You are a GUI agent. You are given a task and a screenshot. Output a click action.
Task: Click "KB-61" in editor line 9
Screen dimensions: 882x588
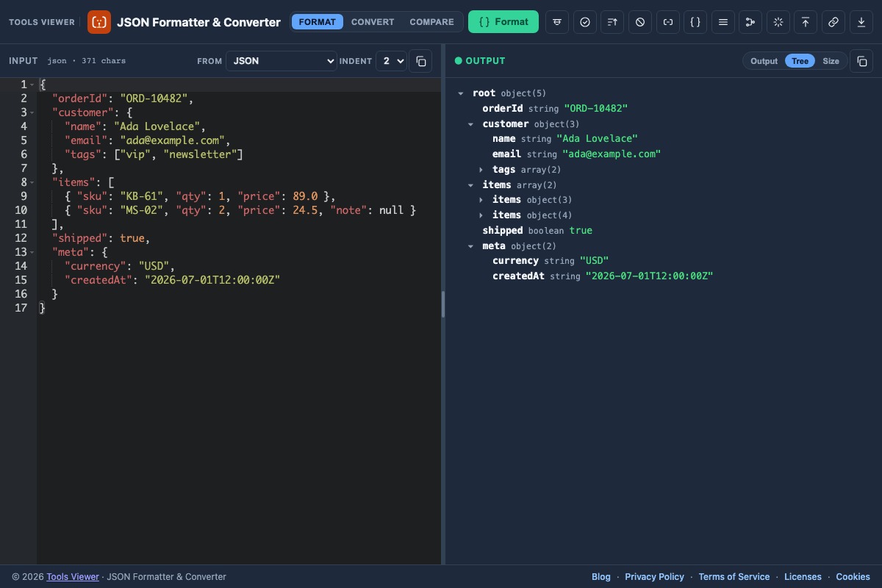[x=142, y=196]
